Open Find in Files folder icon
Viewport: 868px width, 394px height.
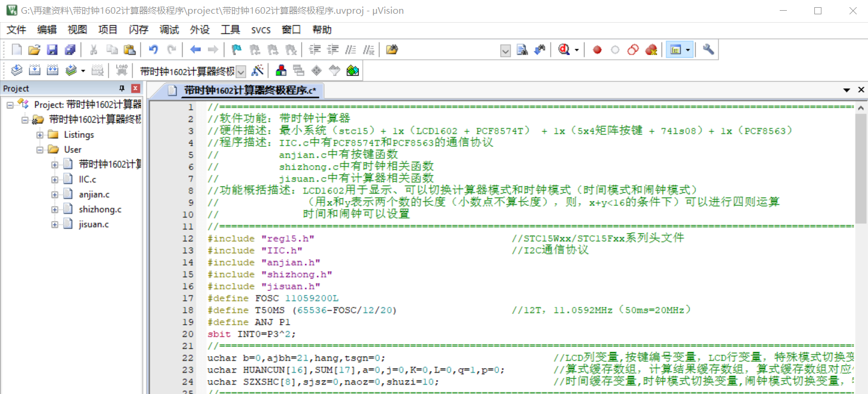pos(392,50)
